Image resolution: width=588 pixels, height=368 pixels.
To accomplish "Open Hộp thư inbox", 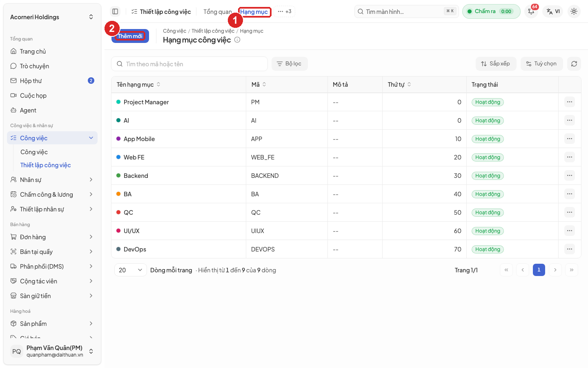I will click(x=52, y=81).
